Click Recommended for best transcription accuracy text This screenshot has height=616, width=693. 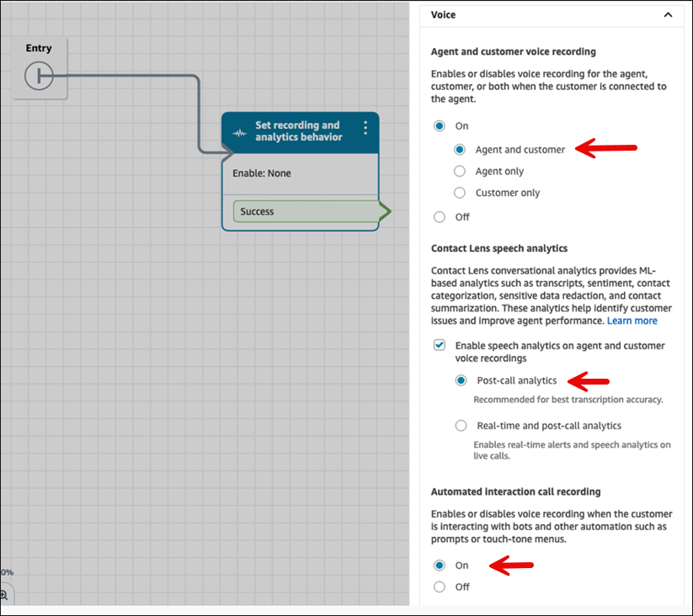click(x=568, y=400)
